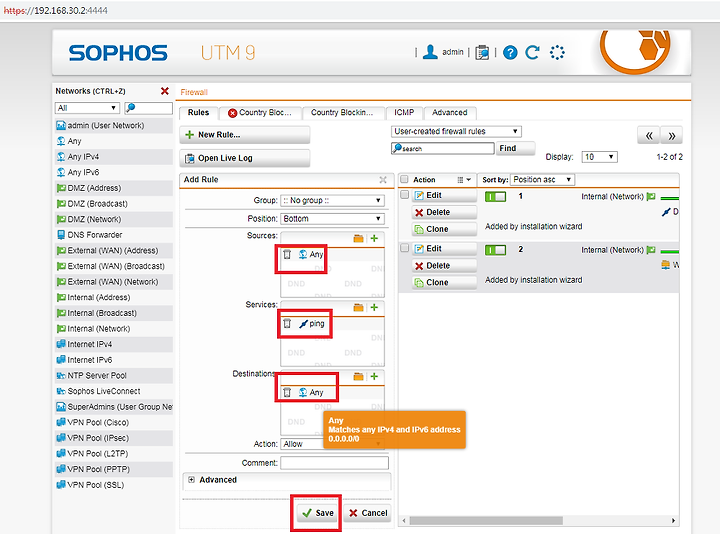Click green plus to add new Source
Viewport: 720px width, 534px height.
pos(374,238)
